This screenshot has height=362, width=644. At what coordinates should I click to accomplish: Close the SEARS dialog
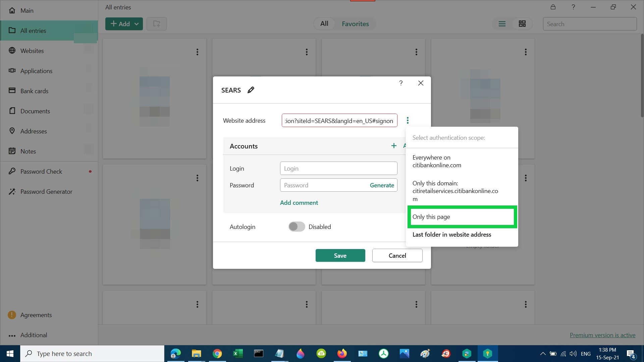click(x=421, y=83)
